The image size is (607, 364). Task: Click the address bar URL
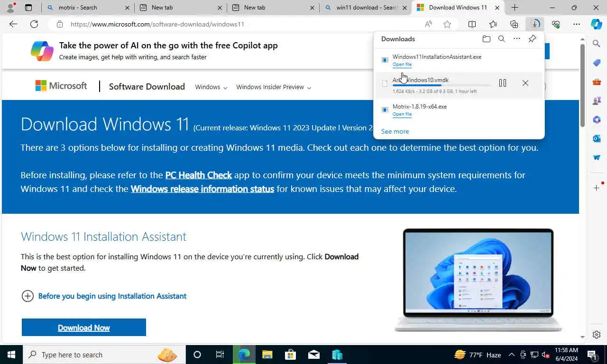[x=157, y=24]
